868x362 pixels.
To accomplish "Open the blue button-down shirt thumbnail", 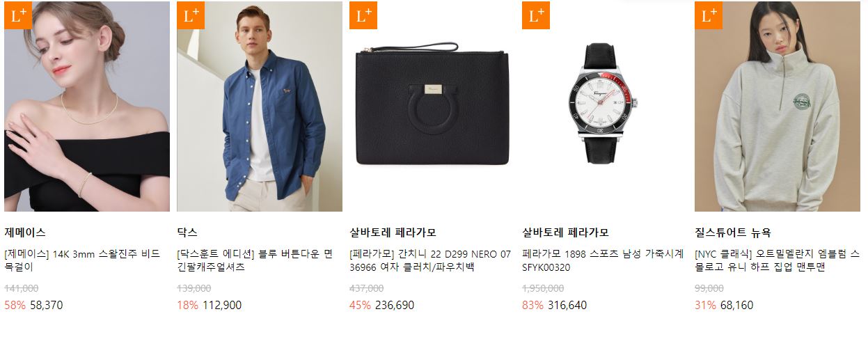I will 260,107.
